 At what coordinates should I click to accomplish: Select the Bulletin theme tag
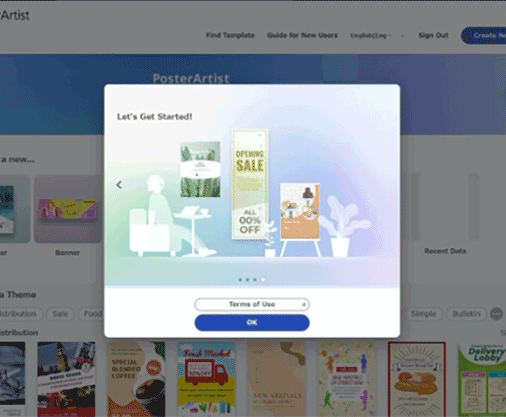466,314
